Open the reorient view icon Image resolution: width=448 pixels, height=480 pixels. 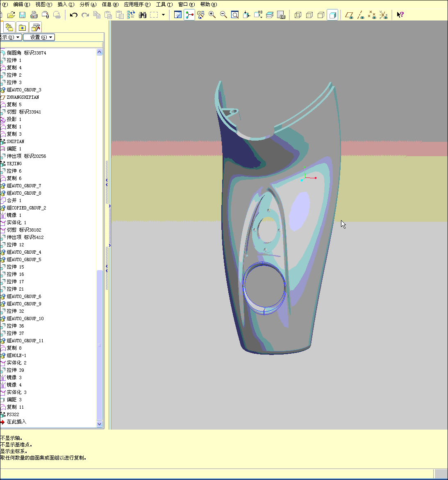click(x=246, y=15)
